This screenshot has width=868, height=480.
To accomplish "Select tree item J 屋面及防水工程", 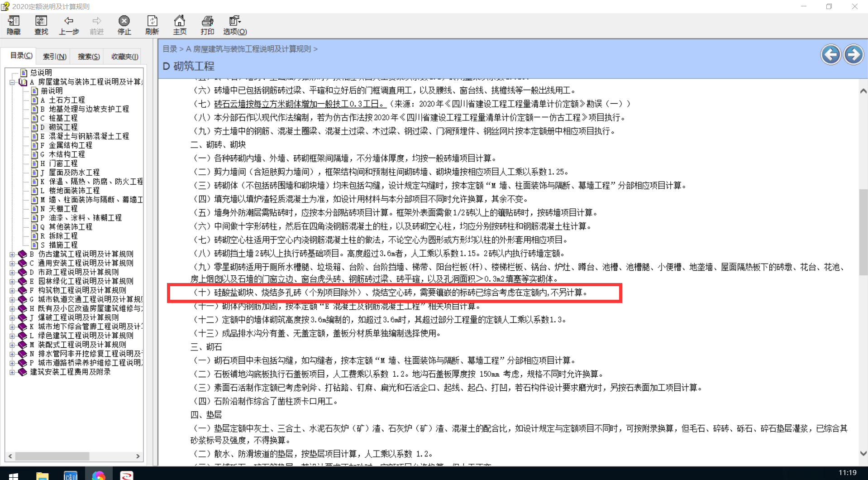I will (x=70, y=173).
